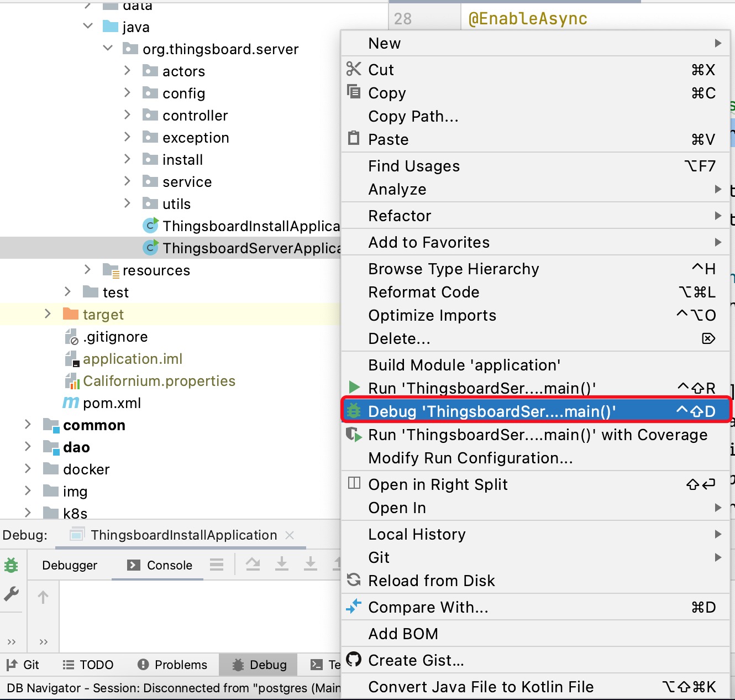
Task: Expand the test folder chevron
Action: click(68, 291)
